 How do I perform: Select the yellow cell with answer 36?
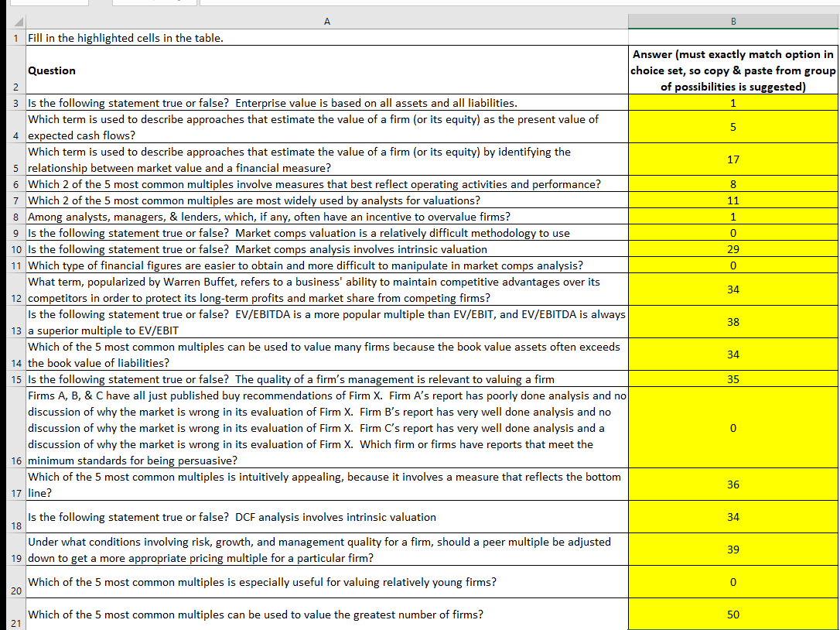pyautogui.click(x=732, y=483)
